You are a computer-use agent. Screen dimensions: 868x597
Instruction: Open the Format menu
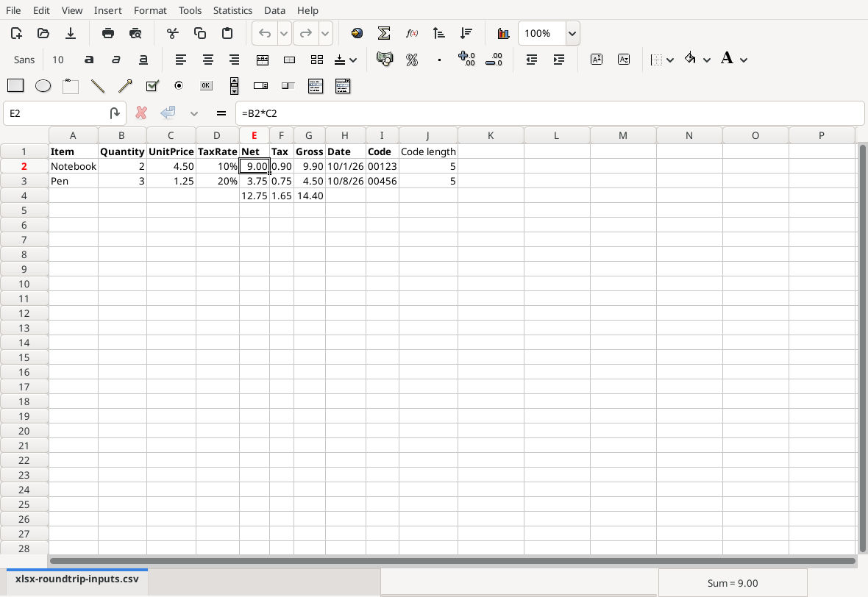(x=150, y=10)
